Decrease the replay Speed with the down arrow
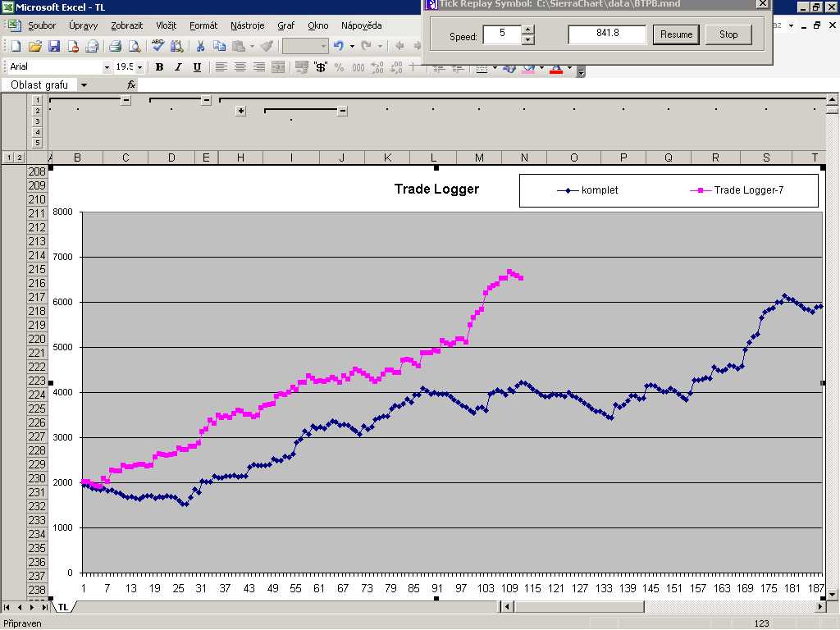The image size is (840, 630). 527,39
